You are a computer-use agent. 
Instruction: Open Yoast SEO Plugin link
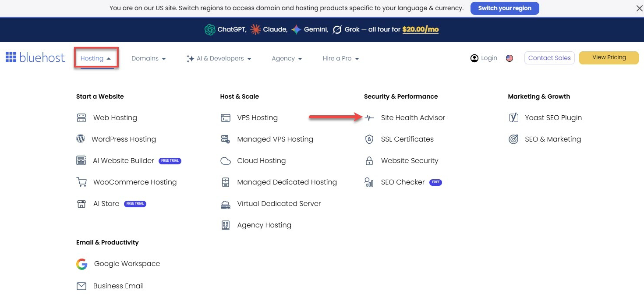click(x=553, y=118)
